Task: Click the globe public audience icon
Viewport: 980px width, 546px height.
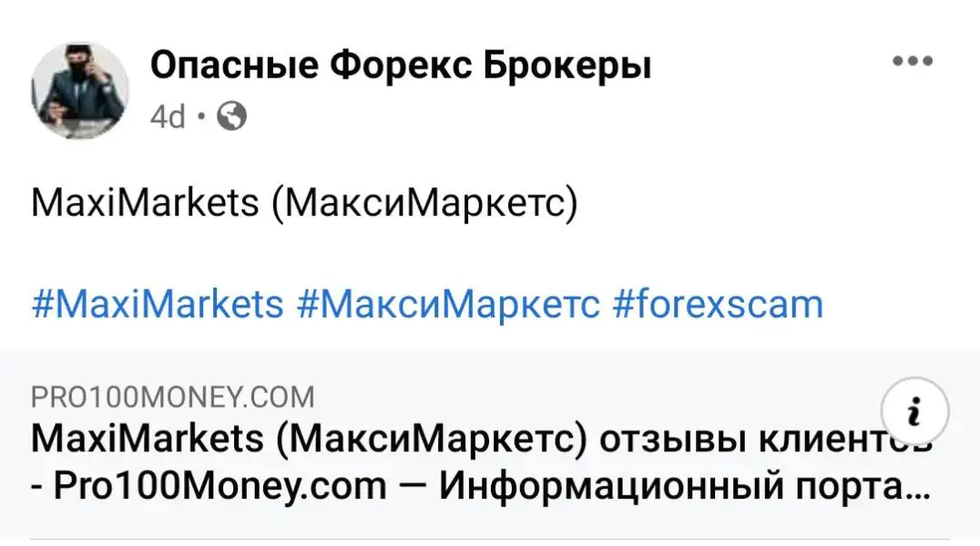Action: tap(233, 116)
